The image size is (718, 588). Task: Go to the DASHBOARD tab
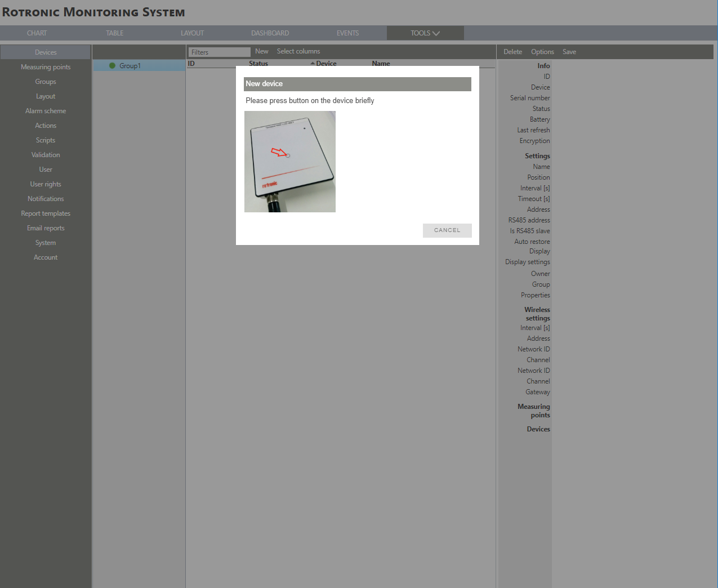point(270,33)
